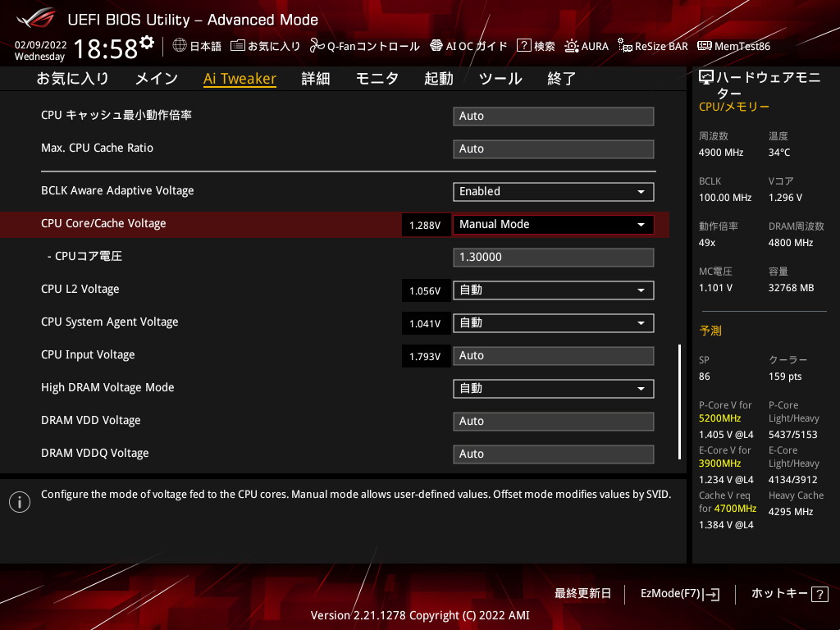Select the Ai Tweaker tab

240,79
